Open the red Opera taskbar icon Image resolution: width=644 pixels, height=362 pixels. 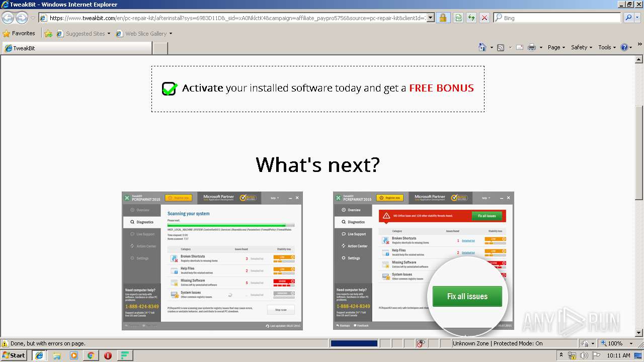click(108, 355)
